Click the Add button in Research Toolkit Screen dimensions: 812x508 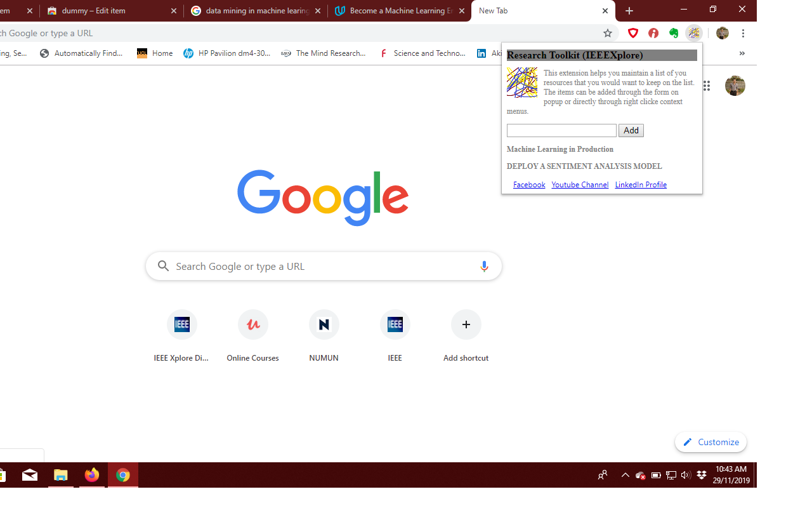631,130
